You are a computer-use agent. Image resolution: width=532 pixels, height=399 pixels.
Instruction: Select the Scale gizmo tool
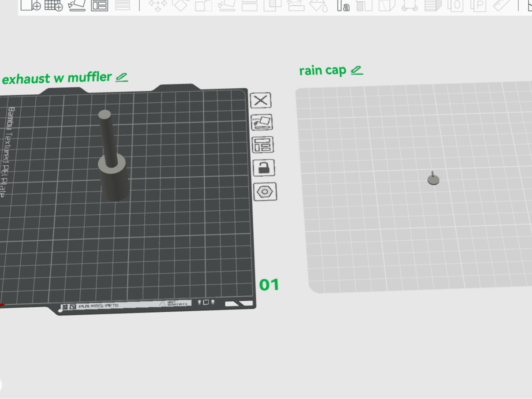click(x=204, y=5)
